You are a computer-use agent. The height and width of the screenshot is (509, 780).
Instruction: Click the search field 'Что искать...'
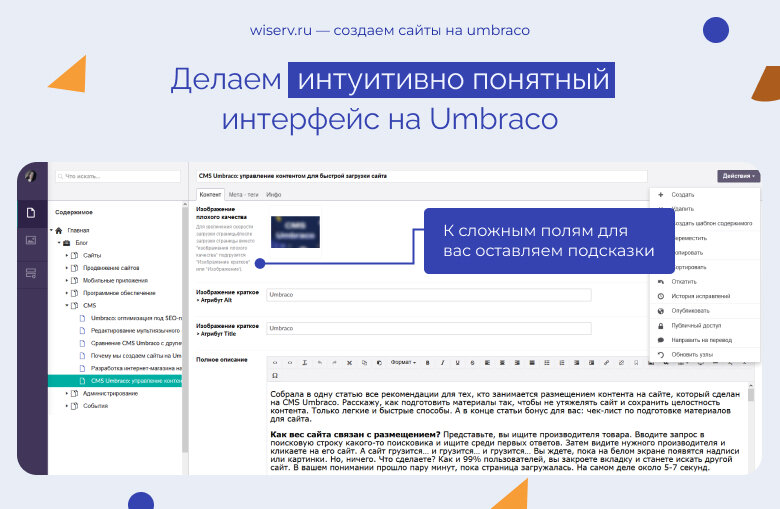[x=118, y=176]
